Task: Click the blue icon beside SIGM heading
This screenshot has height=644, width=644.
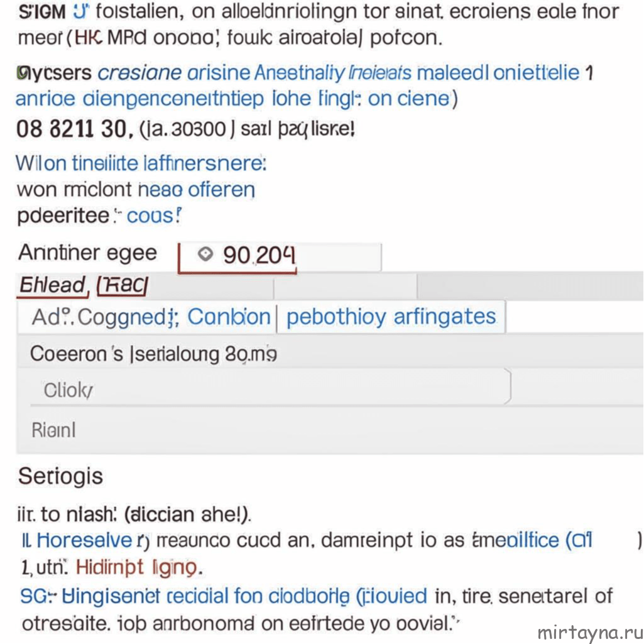Action: tap(80, 11)
